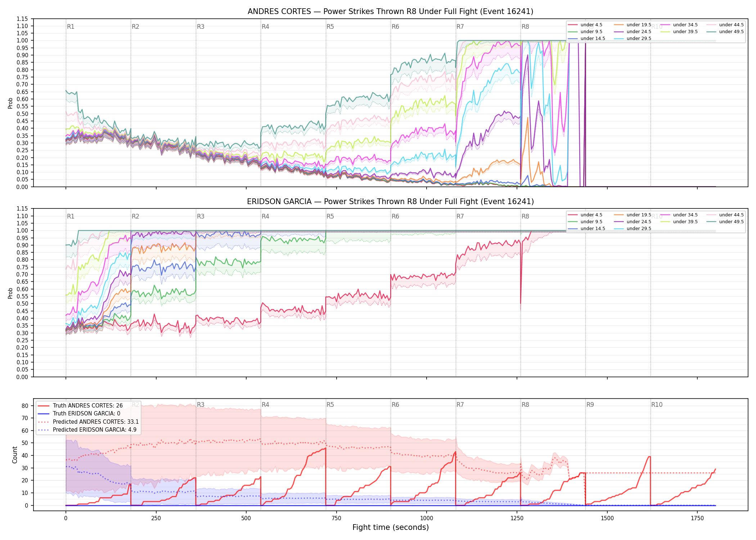Click the 'Count' y-axis label
The width and height of the screenshot is (756, 540).
pyautogui.click(x=15, y=455)
